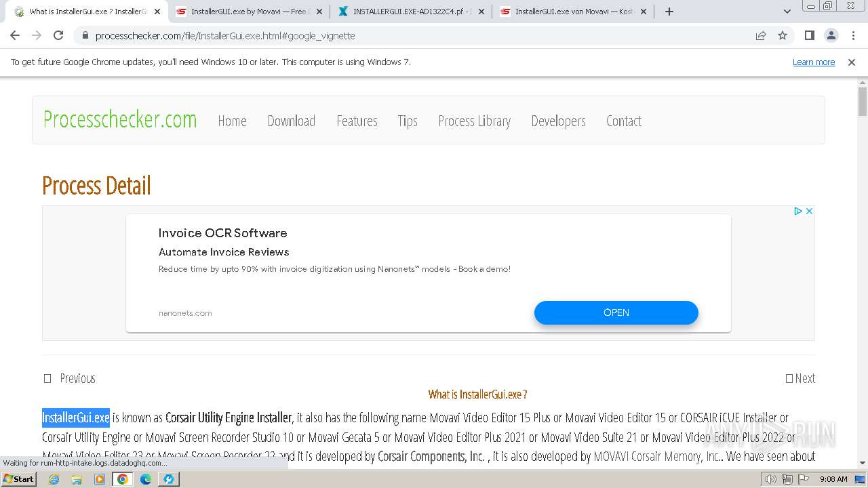Click scrollbar down arrow
Screen dimensions: 868x488
click(863, 463)
